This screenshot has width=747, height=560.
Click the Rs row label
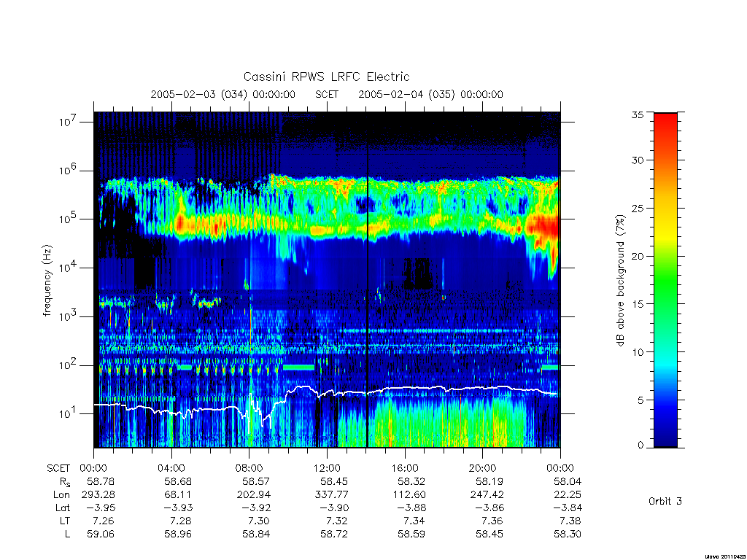65,482
